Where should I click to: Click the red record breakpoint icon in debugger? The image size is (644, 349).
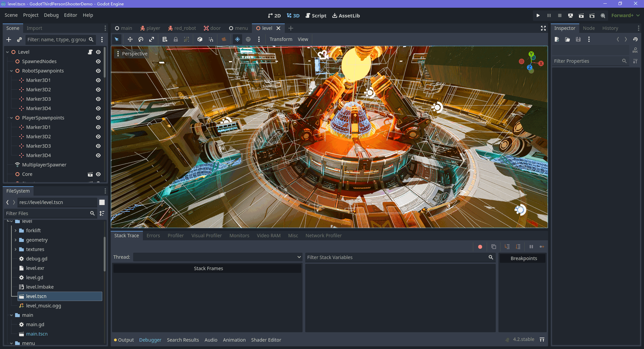[x=480, y=247]
